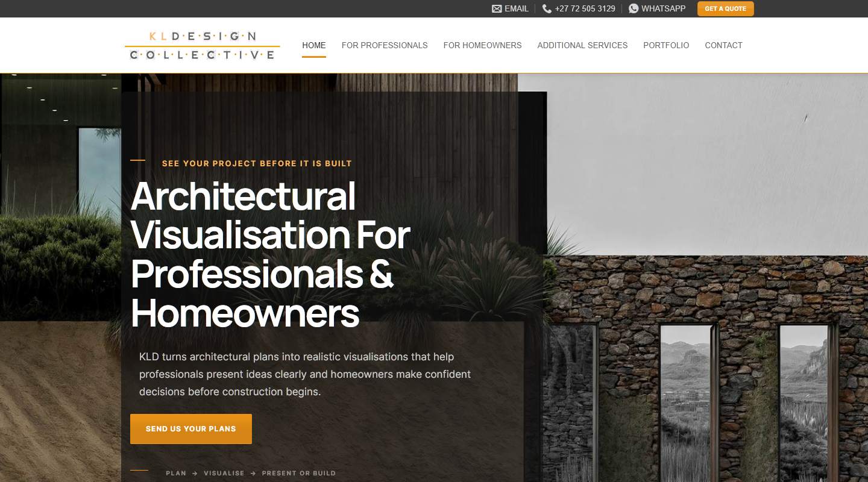Click the phone handset icon

point(547,8)
